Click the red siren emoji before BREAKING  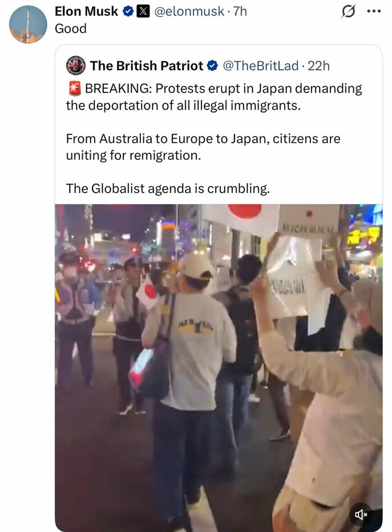75,88
